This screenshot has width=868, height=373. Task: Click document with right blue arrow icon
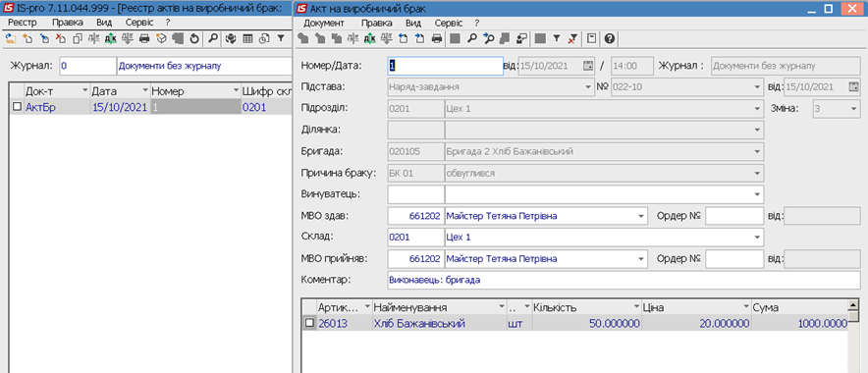419,38
